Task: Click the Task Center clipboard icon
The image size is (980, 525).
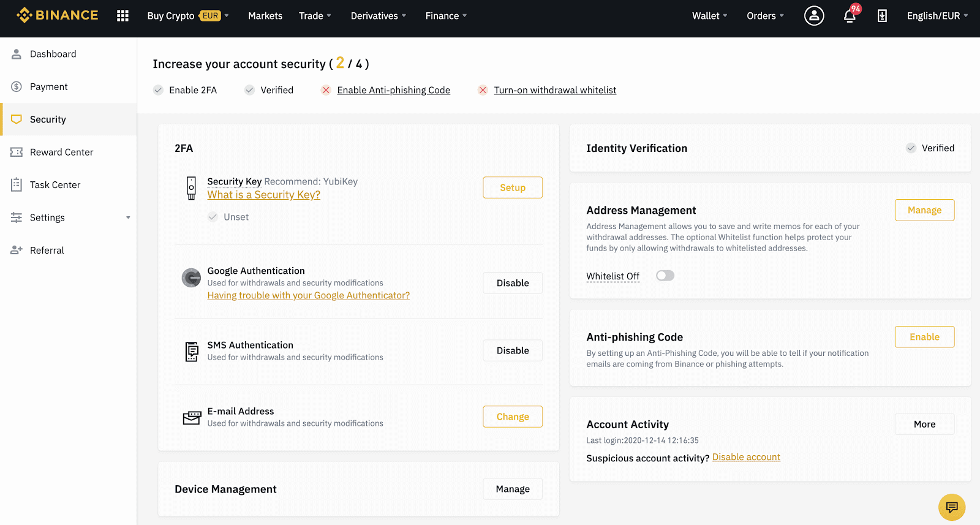Action: 17,184
